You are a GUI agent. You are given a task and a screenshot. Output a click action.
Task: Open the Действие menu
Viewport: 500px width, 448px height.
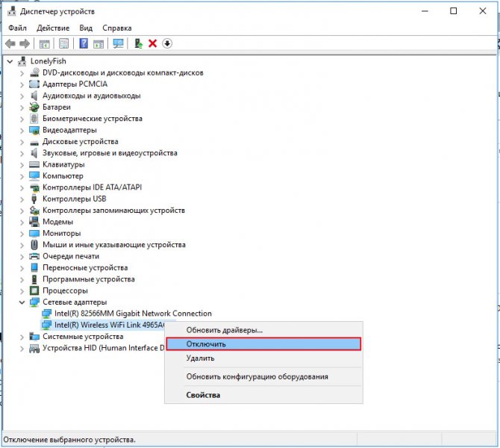53,28
